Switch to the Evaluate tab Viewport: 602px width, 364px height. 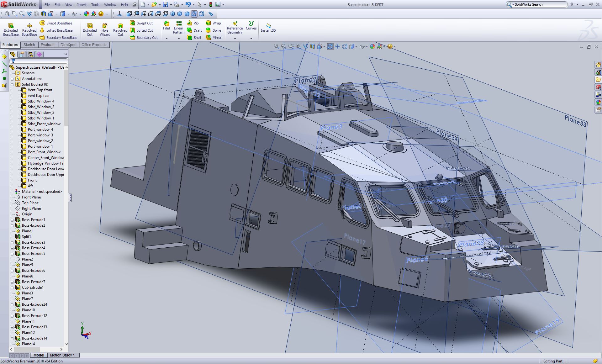48,45
